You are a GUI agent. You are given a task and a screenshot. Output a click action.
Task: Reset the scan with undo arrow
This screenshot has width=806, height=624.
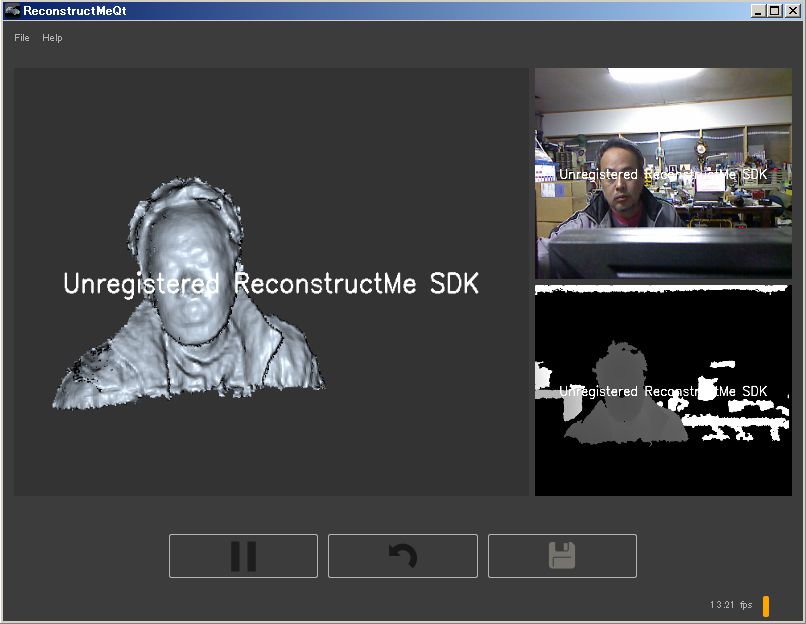click(x=402, y=556)
